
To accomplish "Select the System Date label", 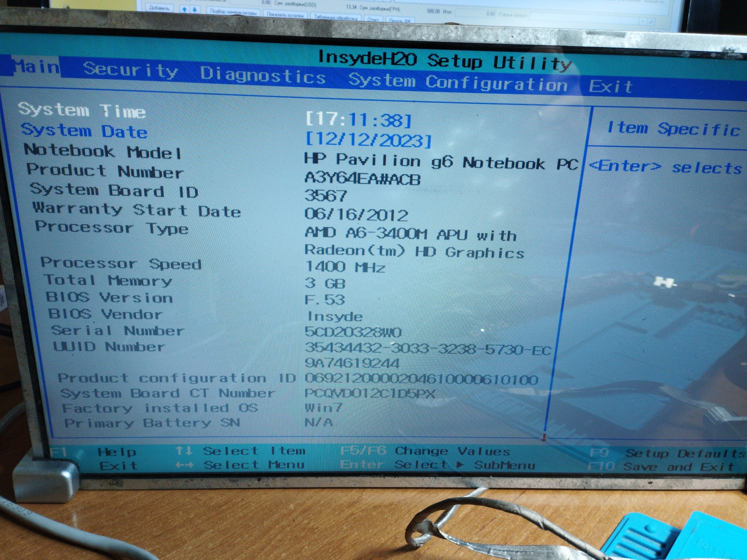I will (84, 131).
